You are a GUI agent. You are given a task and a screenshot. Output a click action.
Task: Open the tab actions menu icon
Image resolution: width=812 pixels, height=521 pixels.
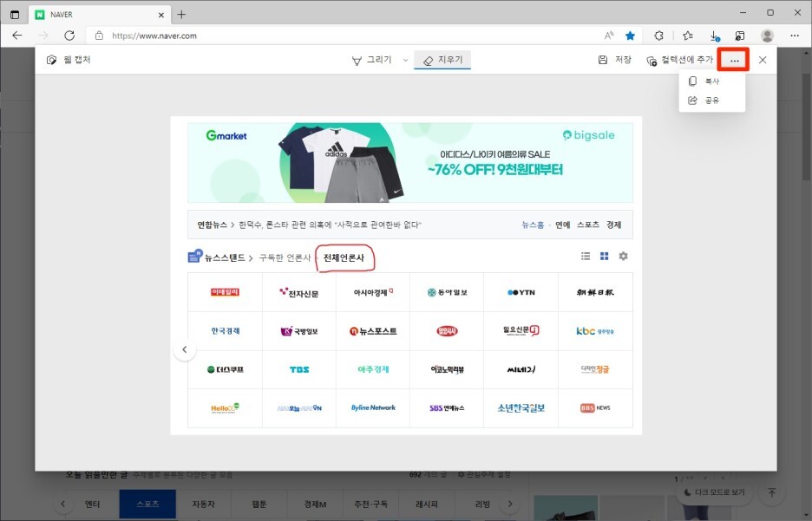click(15, 15)
